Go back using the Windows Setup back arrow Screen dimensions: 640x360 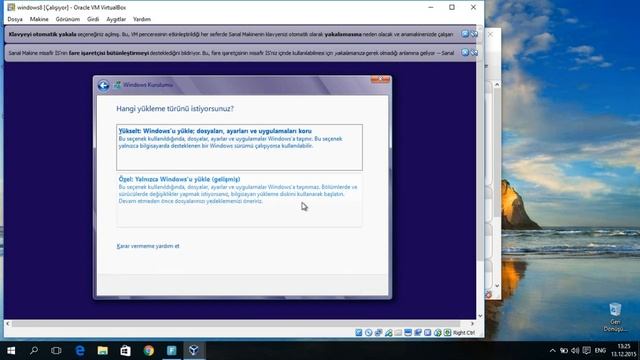[x=103, y=85]
